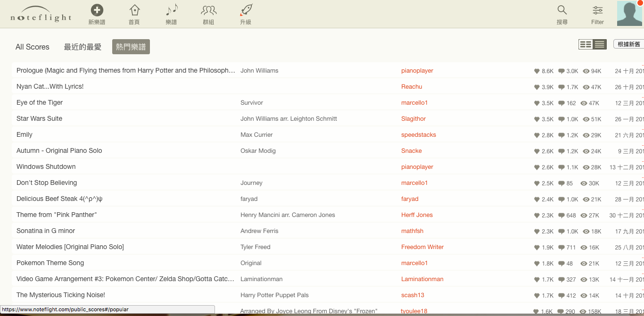Viewport: 644px width, 316px height.
Task: Open Autumn - Original Piano Solo
Action: (59, 151)
